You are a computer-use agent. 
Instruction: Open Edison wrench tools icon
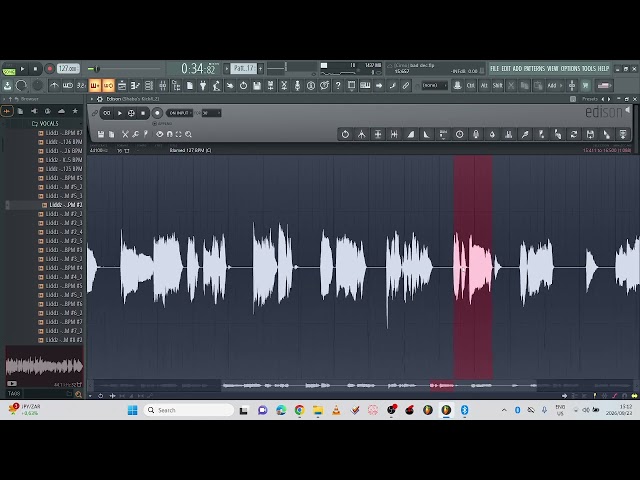[136, 134]
